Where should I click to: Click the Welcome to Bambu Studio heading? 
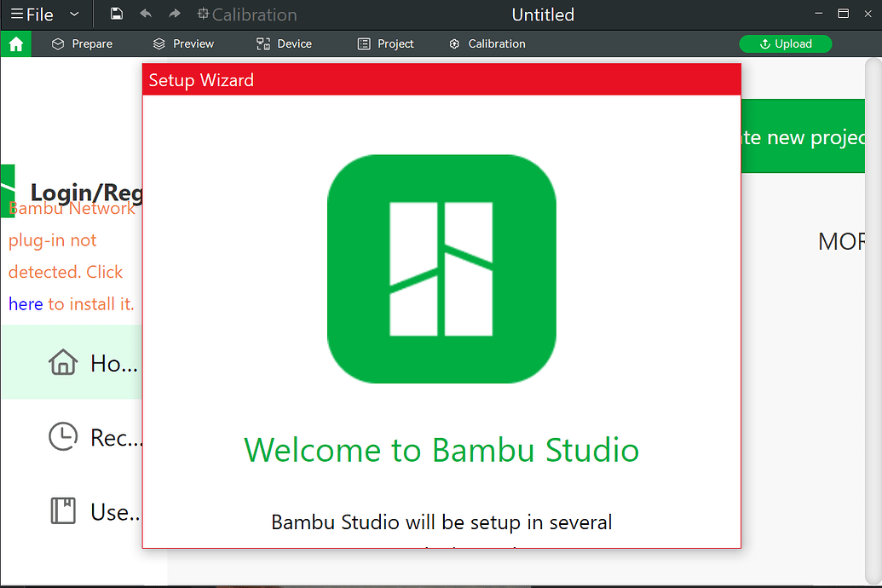[441, 450]
